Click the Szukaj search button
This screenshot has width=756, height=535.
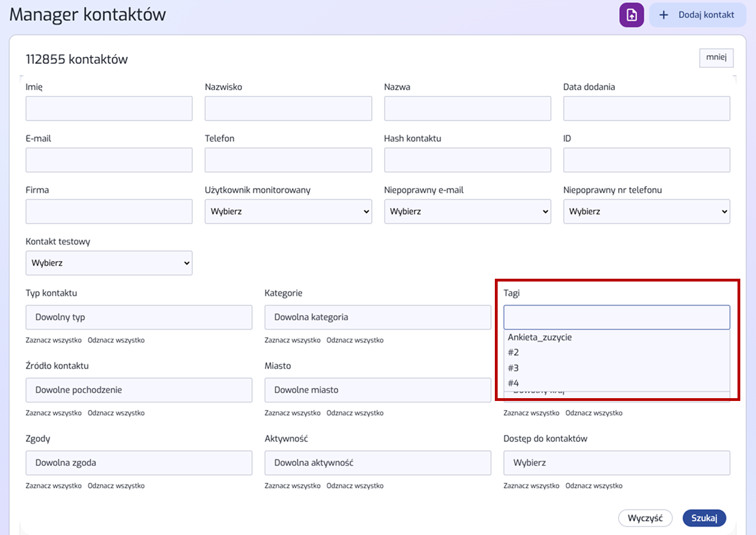tap(704, 518)
